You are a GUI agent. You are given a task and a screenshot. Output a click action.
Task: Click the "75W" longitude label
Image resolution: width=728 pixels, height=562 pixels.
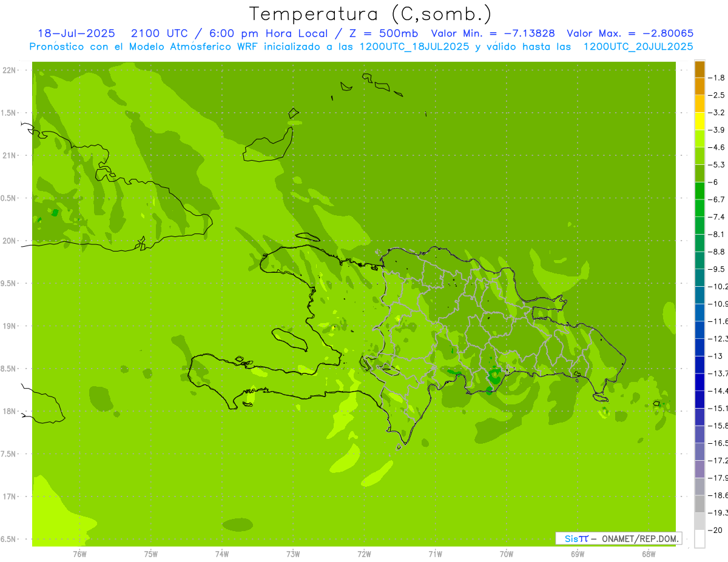click(150, 554)
